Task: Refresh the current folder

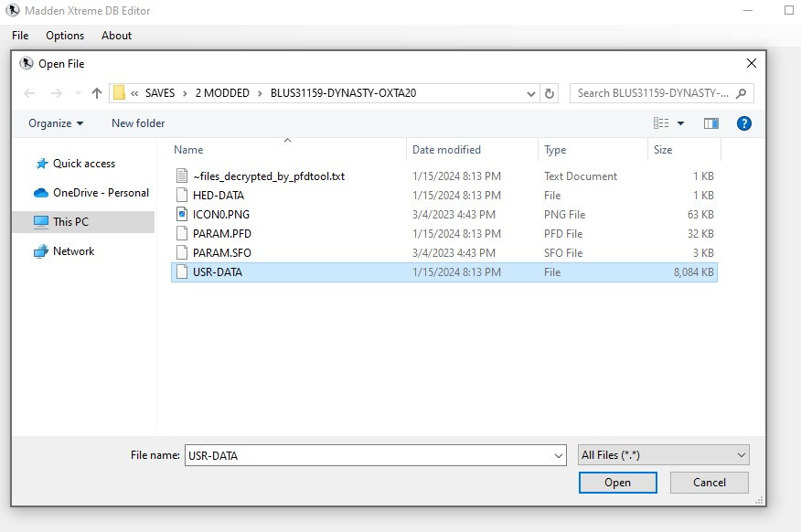Action: click(550, 93)
